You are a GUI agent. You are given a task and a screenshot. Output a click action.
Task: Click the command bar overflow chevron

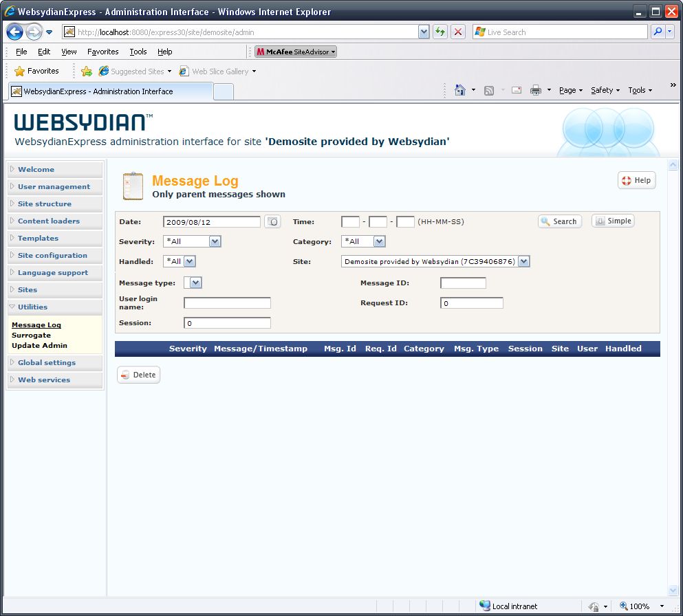tap(673, 85)
